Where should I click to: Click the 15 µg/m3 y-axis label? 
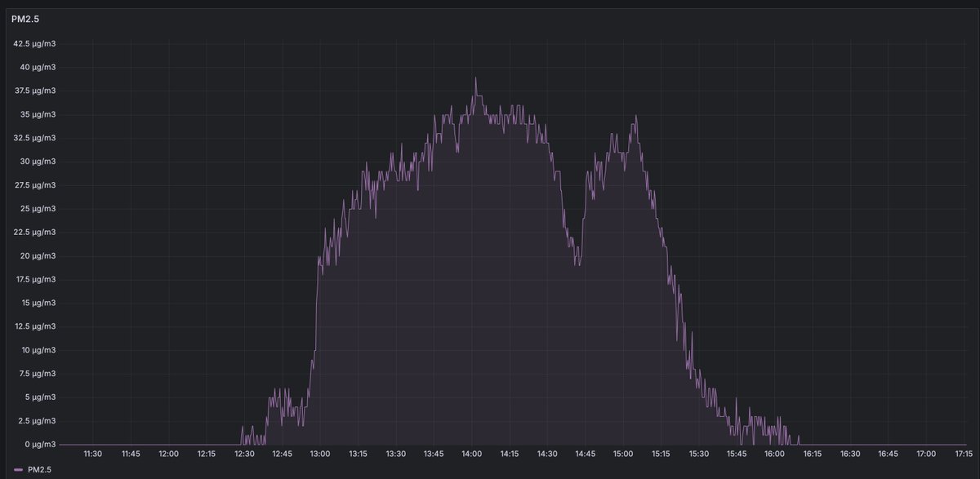38,303
